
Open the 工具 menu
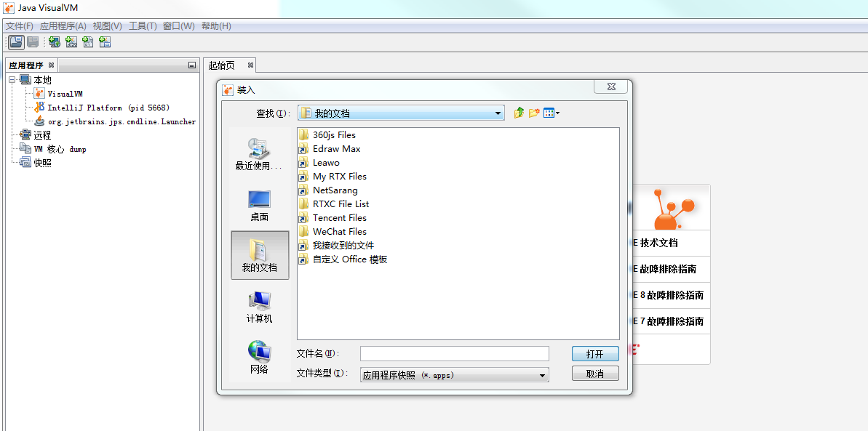click(x=143, y=25)
